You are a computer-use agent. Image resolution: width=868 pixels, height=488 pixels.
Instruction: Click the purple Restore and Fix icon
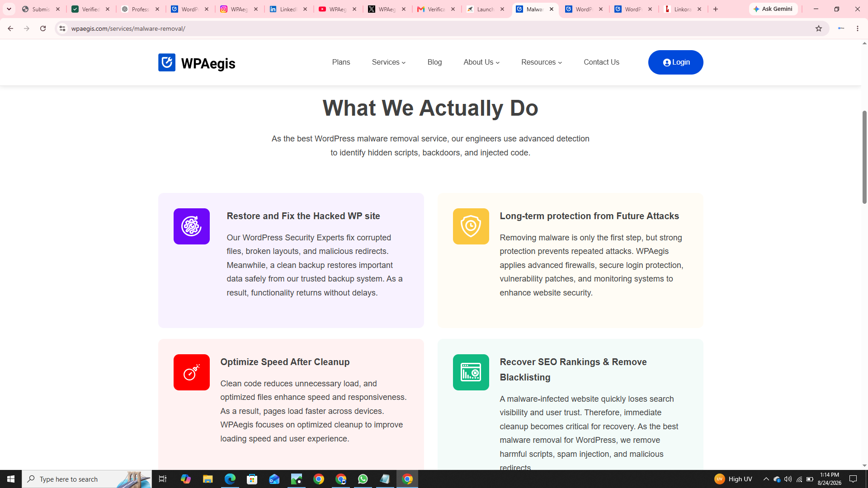pyautogui.click(x=191, y=226)
